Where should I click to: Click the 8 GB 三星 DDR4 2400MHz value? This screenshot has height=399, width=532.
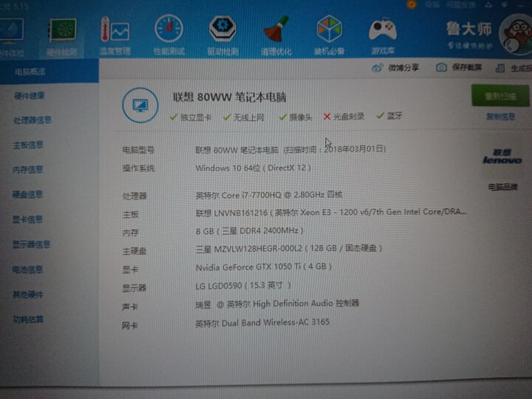(250, 231)
